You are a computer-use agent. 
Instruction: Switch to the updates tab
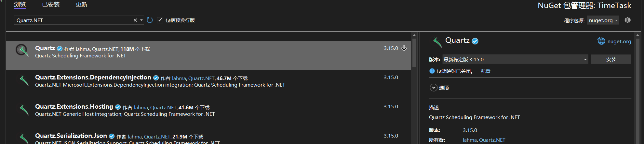pos(82,5)
